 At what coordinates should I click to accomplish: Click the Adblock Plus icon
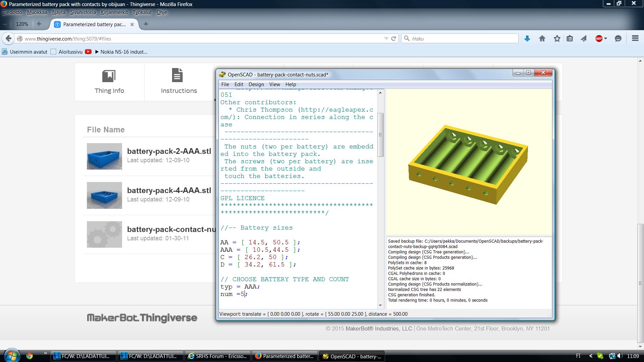(599, 39)
